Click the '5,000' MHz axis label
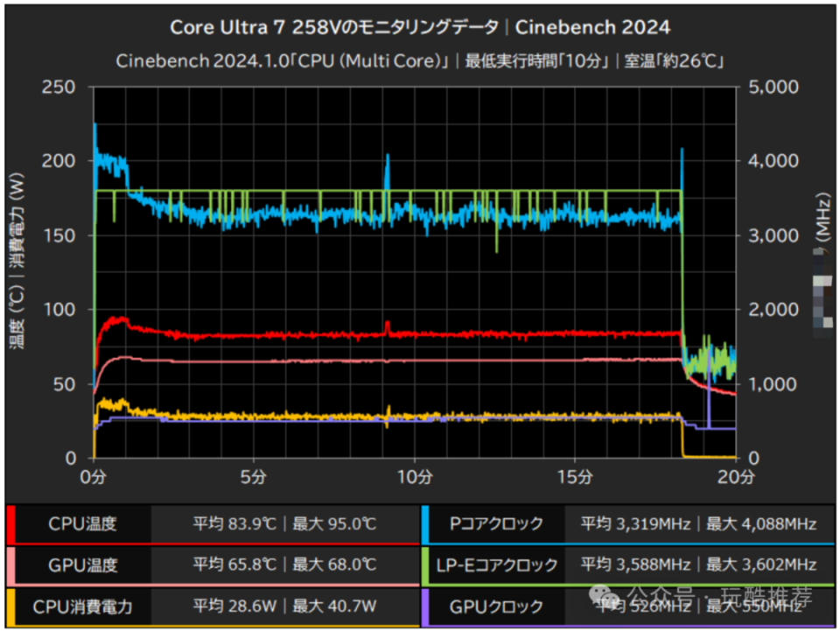Screen dimensions: 840x631 [x=773, y=88]
